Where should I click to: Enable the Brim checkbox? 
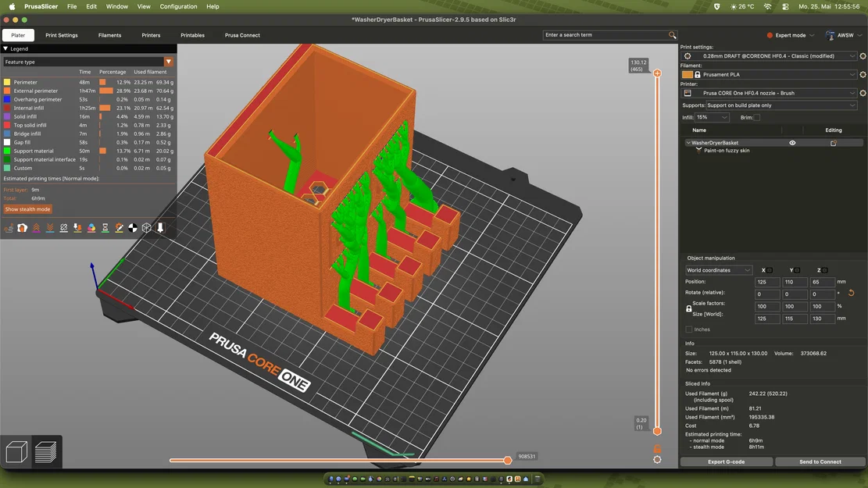(757, 117)
